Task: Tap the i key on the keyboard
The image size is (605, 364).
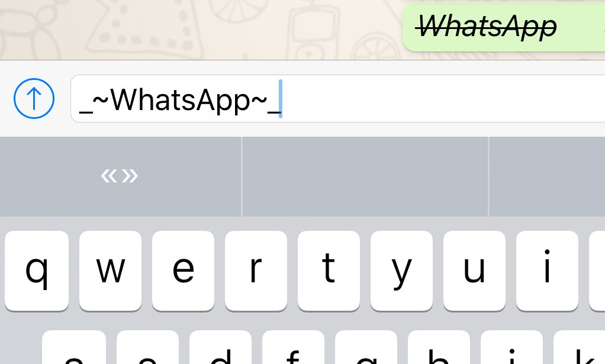Action: [x=547, y=270]
